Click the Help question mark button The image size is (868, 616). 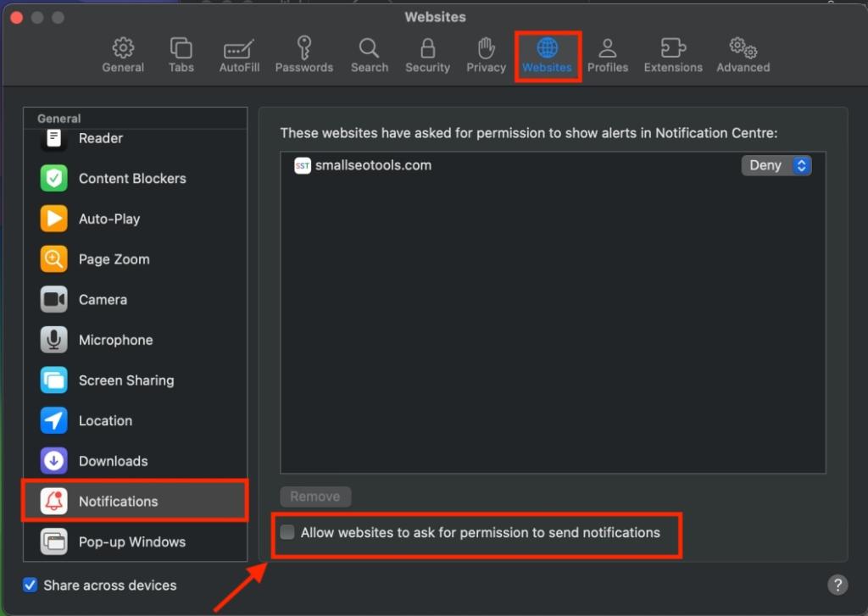pyautogui.click(x=837, y=585)
